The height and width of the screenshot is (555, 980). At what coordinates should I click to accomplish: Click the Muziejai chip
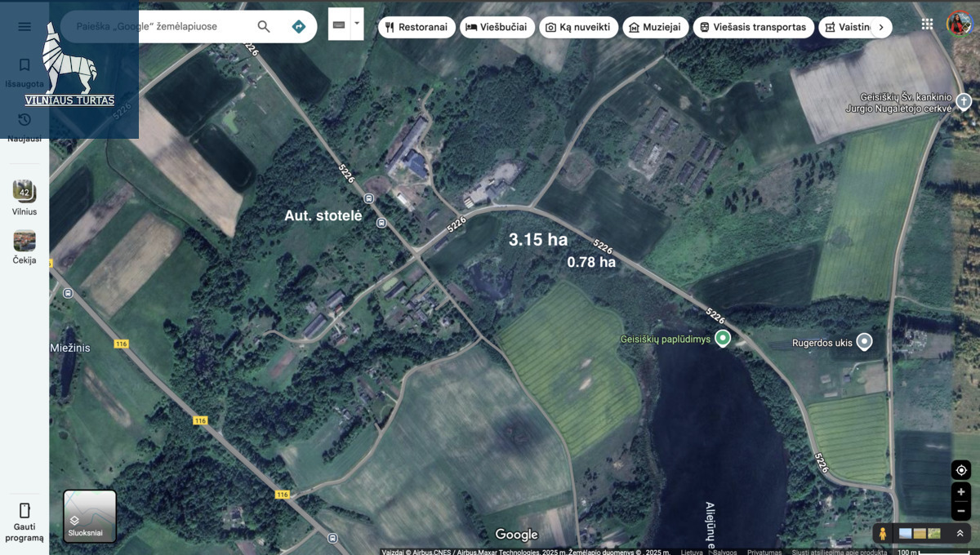[x=655, y=27]
